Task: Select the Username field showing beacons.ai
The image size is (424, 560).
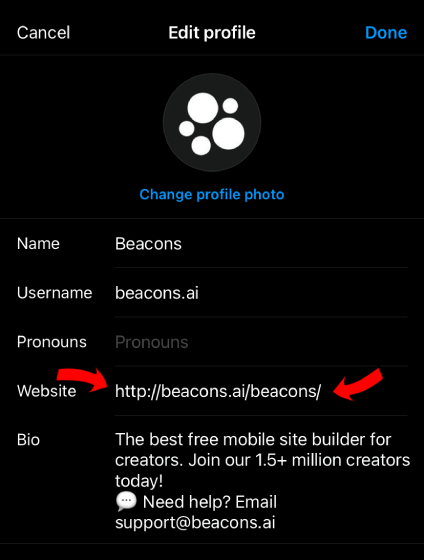Action: click(261, 293)
